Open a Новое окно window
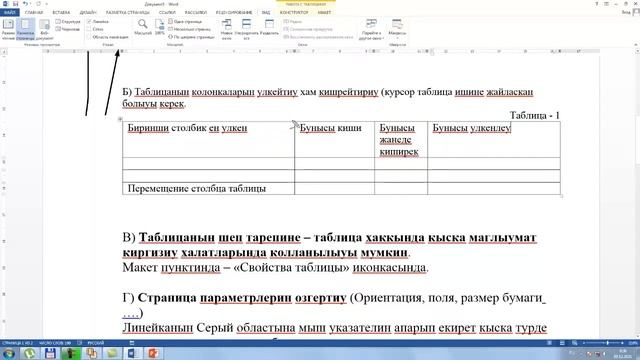This screenshot has height=360, width=640. [227, 29]
